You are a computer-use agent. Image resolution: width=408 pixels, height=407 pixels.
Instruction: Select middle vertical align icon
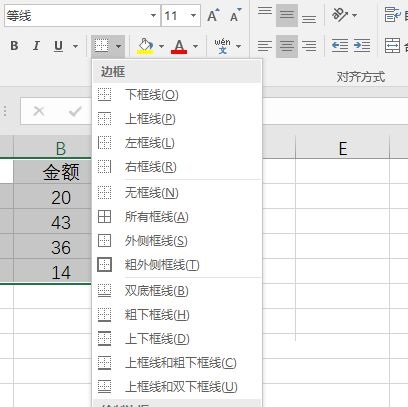pos(287,15)
